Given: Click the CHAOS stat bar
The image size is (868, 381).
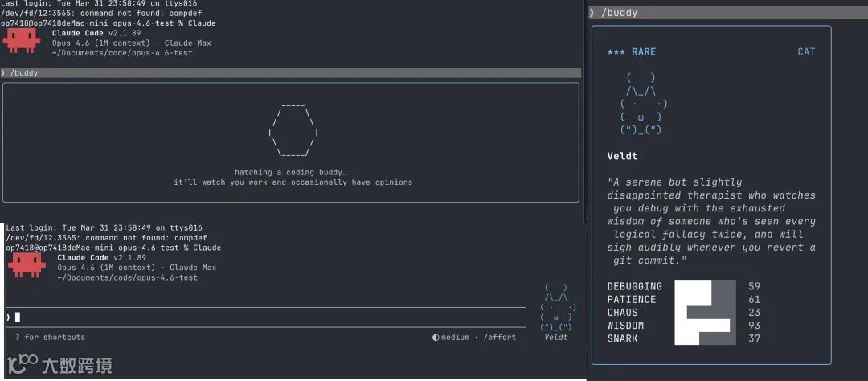Looking at the screenshot, I should tap(706, 313).
